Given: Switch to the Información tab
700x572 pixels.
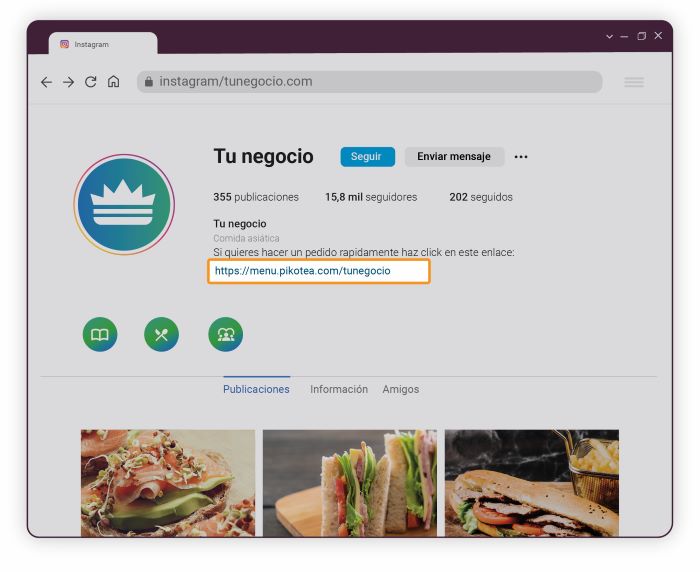Looking at the screenshot, I should click(339, 389).
